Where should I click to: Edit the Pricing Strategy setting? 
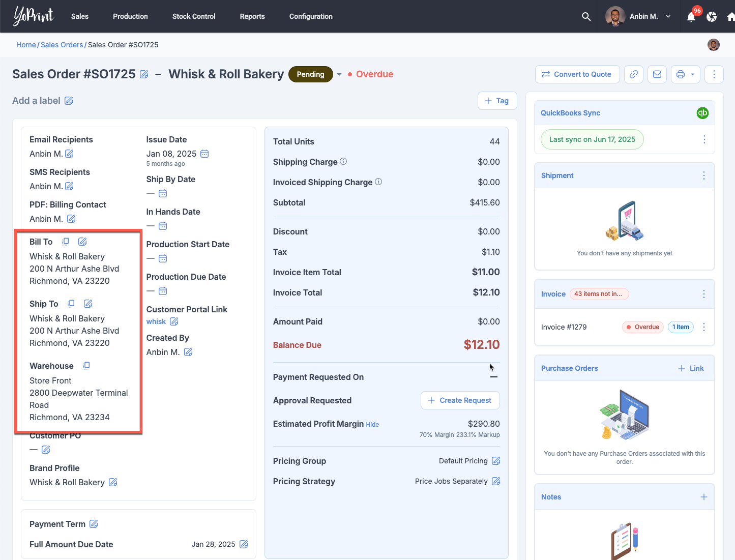click(496, 481)
